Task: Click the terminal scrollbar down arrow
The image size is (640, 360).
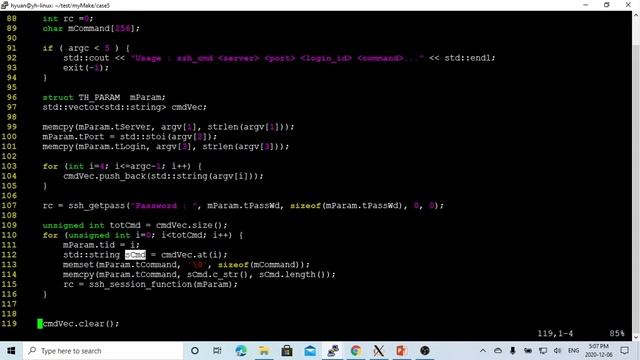Action: pos(636,337)
